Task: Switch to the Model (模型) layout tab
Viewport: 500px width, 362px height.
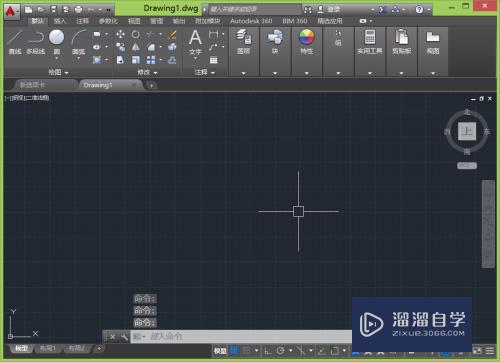Action: 21,349
